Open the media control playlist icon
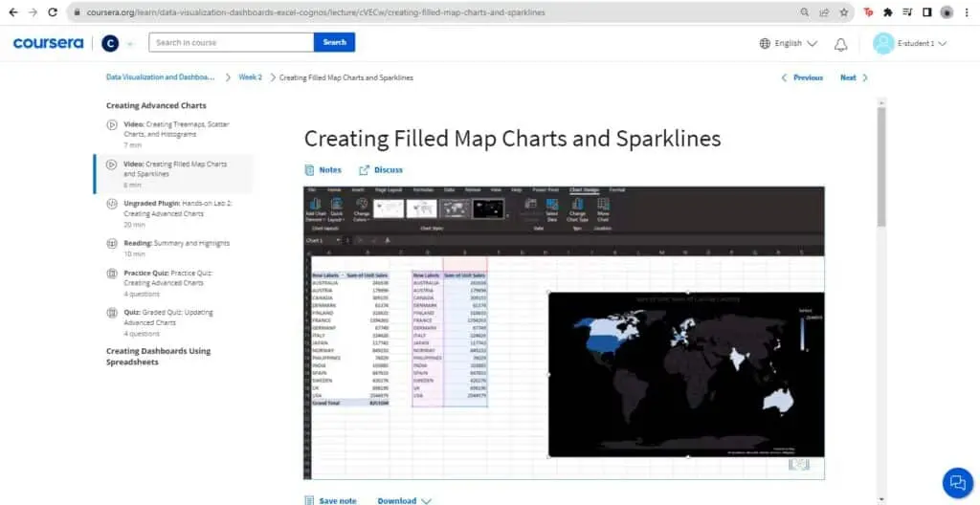The image size is (980, 505). (x=907, y=11)
